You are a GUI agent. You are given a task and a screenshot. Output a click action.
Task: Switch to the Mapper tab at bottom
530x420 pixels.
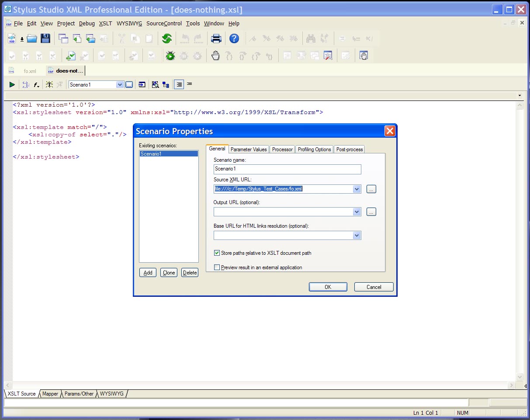[50, 394]
